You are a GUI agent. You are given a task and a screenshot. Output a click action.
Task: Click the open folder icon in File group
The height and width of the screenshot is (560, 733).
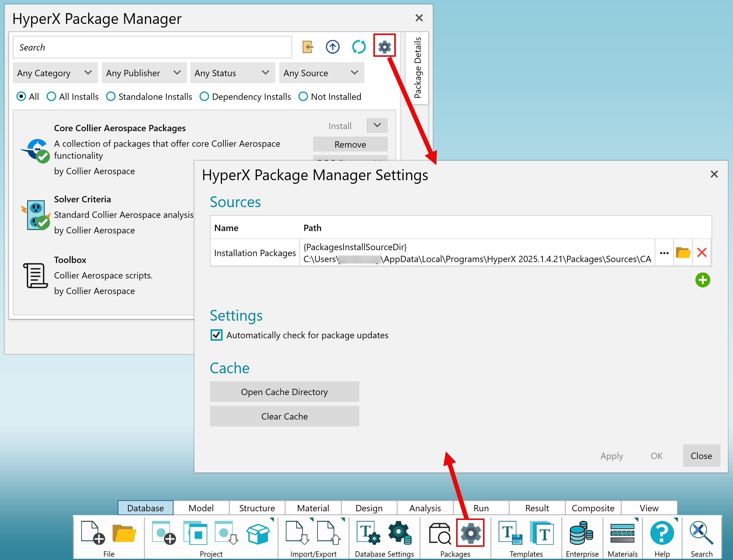click(124, 533)
